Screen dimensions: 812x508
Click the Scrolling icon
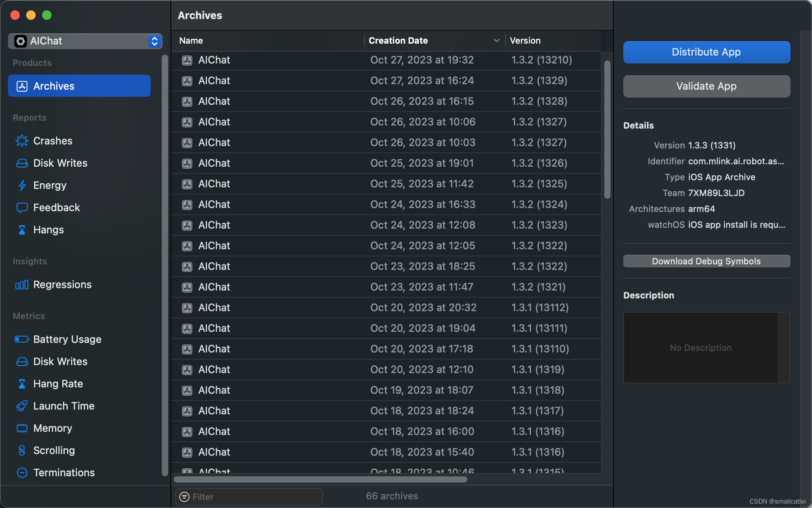[x=22, y=450]
